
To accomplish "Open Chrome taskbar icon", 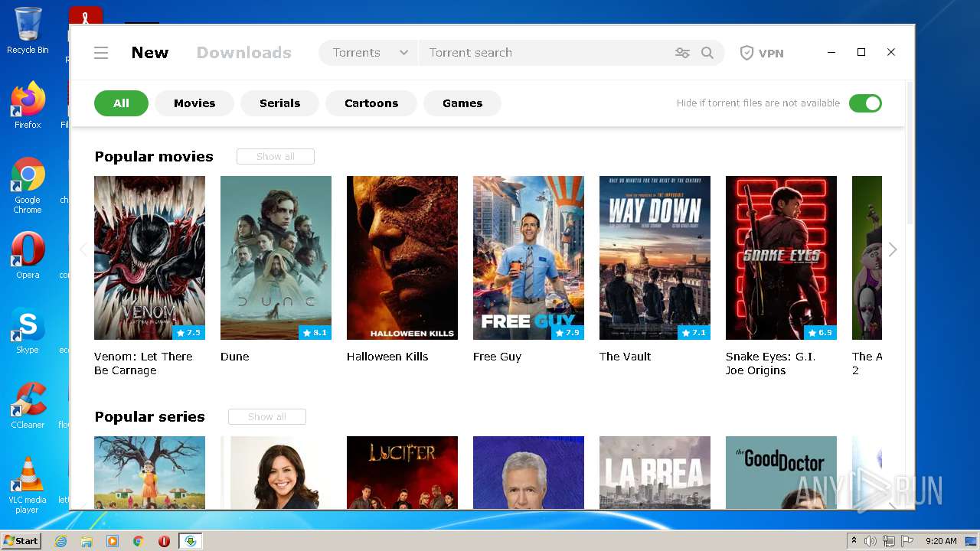I will (138, 541).
